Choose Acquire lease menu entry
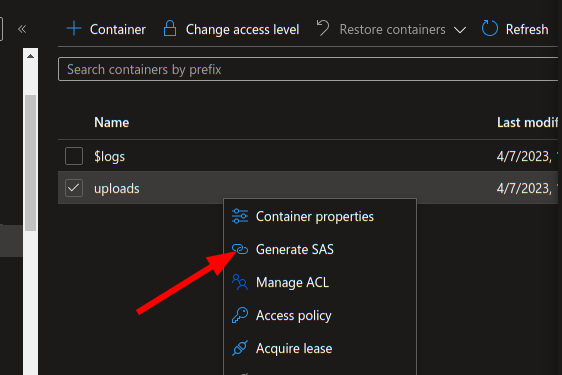562x375 pixels. 320,348
